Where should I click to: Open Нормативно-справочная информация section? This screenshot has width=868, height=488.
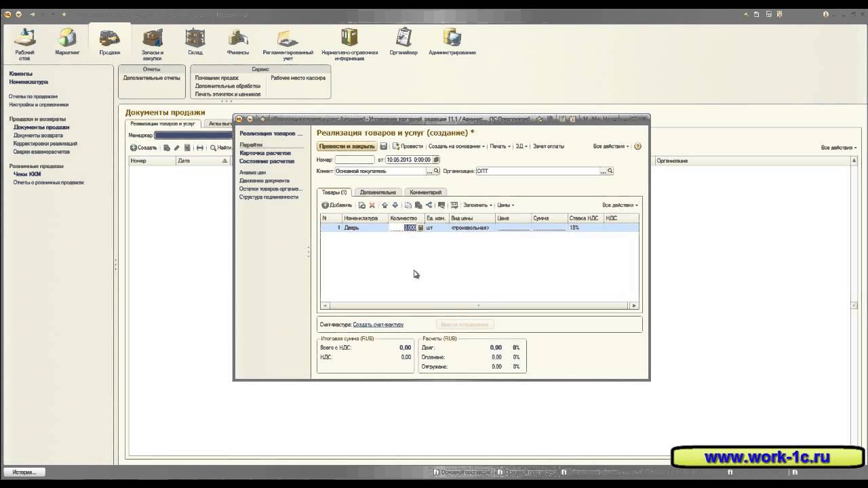(x=349, y=44)
